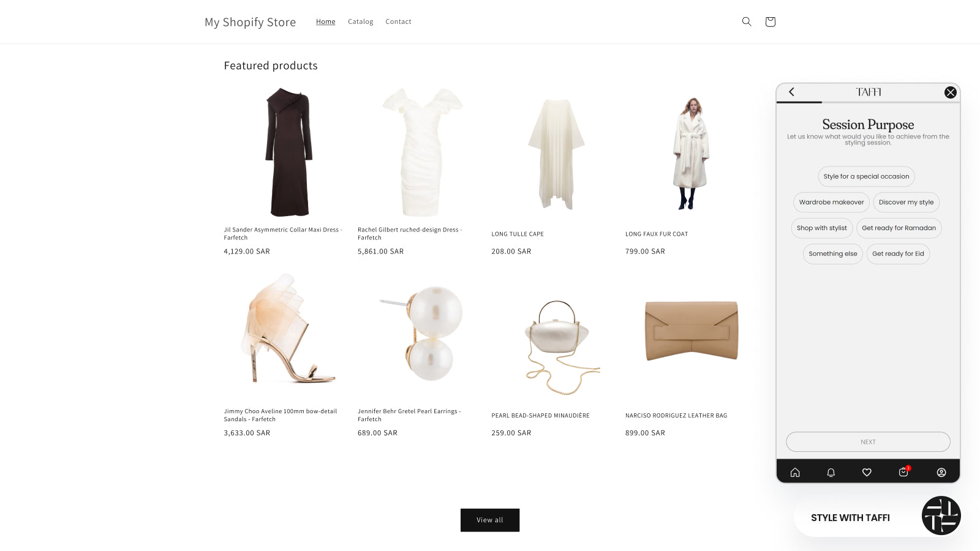Choose the 'Something else' option
Screen dimensions: 980x551
tap(832, 253)
